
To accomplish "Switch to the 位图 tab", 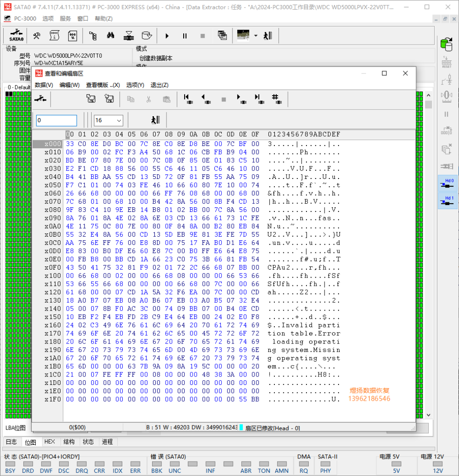I will pos(30,442).
